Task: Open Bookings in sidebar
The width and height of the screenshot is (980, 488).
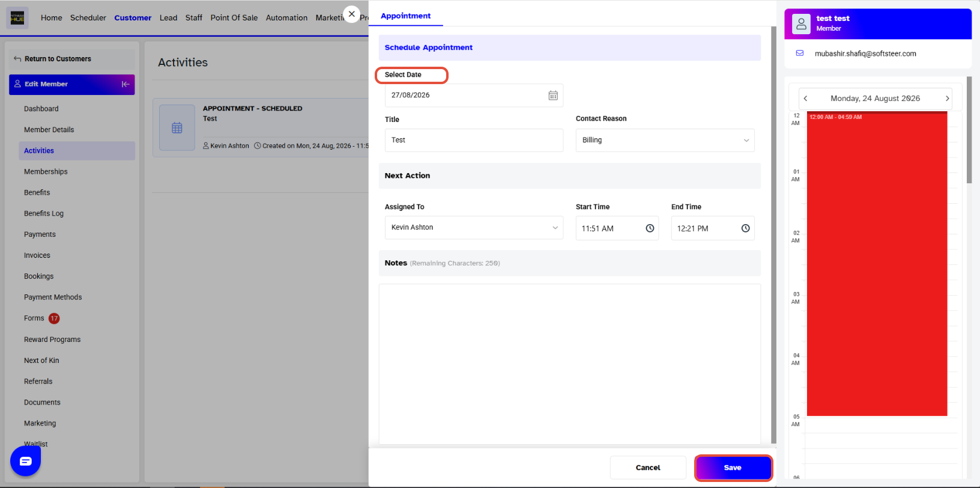Action: pyautogui.click(x=39, y=276)
